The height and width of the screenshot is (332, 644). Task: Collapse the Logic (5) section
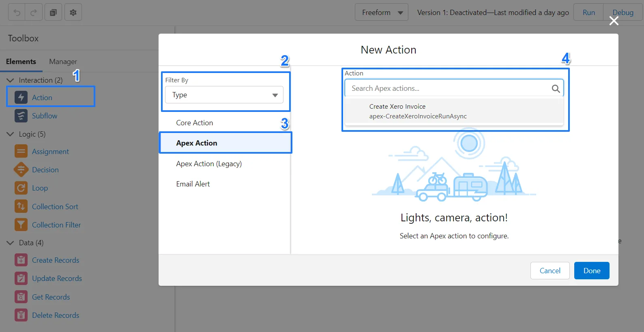pos(11,134)
